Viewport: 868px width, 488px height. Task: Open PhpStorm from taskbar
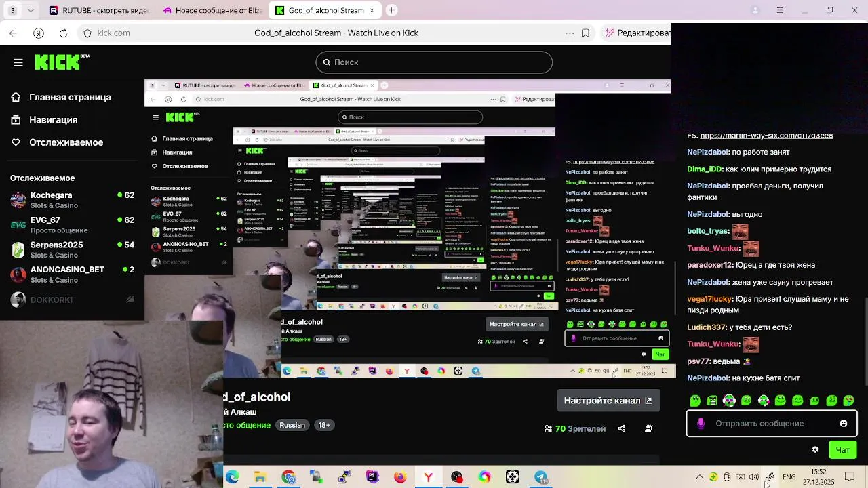[x=372, y=477]
